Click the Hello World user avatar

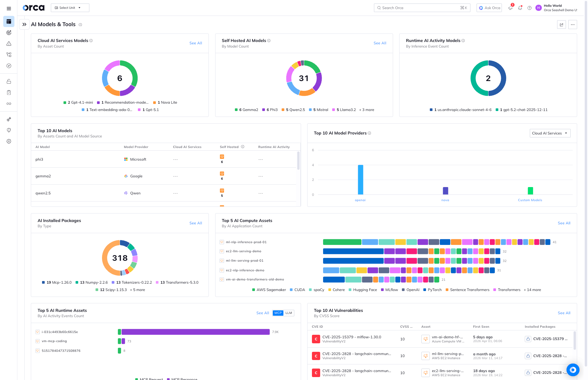(x=539, y=8)
